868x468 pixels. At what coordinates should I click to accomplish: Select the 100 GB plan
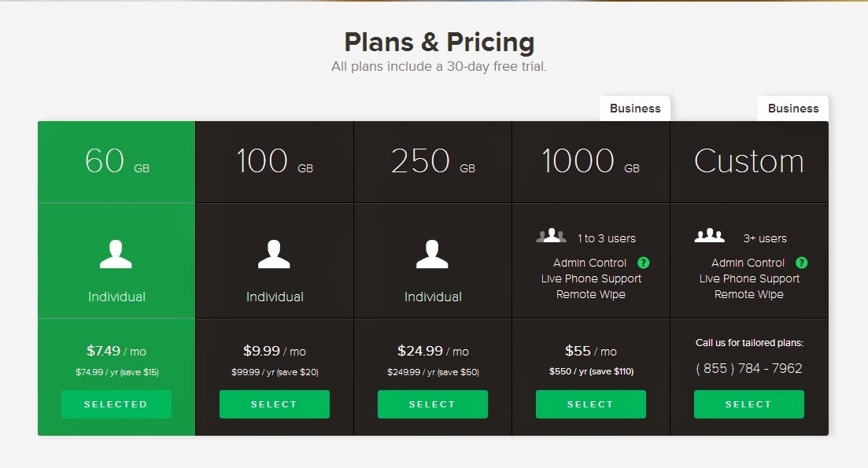coord(275,404)
